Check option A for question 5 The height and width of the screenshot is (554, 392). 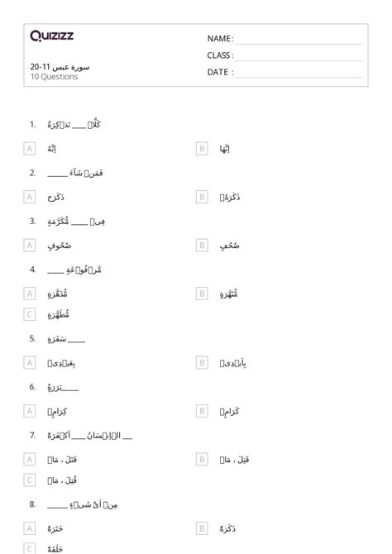pyautogui.click(x=30, y=363)
